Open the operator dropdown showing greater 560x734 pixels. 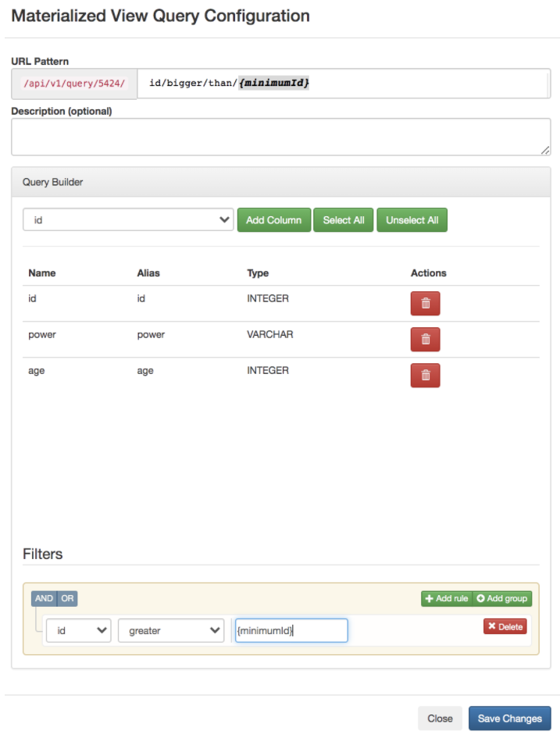170,630
